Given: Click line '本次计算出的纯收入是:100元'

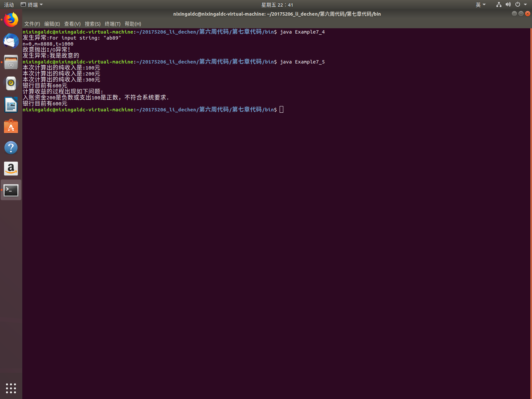Looking at the screenshot, I should point(62,68).
